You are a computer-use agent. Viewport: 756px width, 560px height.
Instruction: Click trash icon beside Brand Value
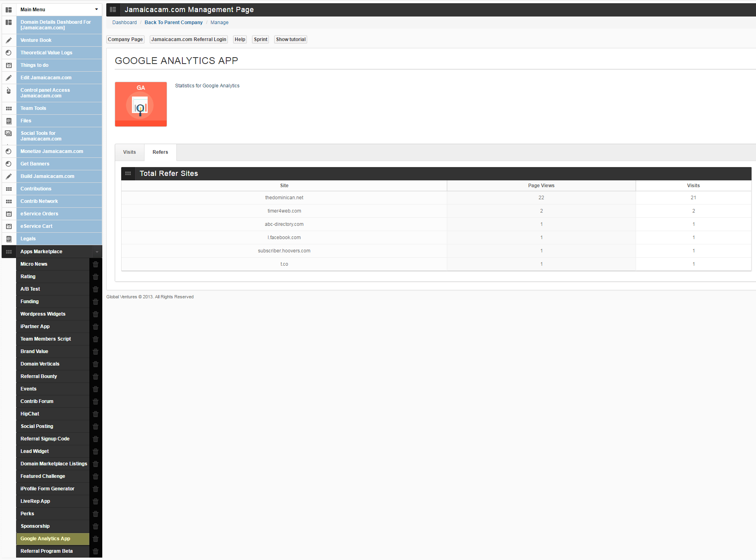(95, 351)
